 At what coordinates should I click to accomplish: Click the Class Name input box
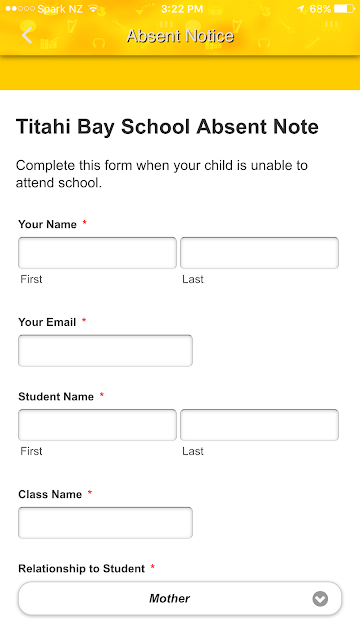click(105, 523)
